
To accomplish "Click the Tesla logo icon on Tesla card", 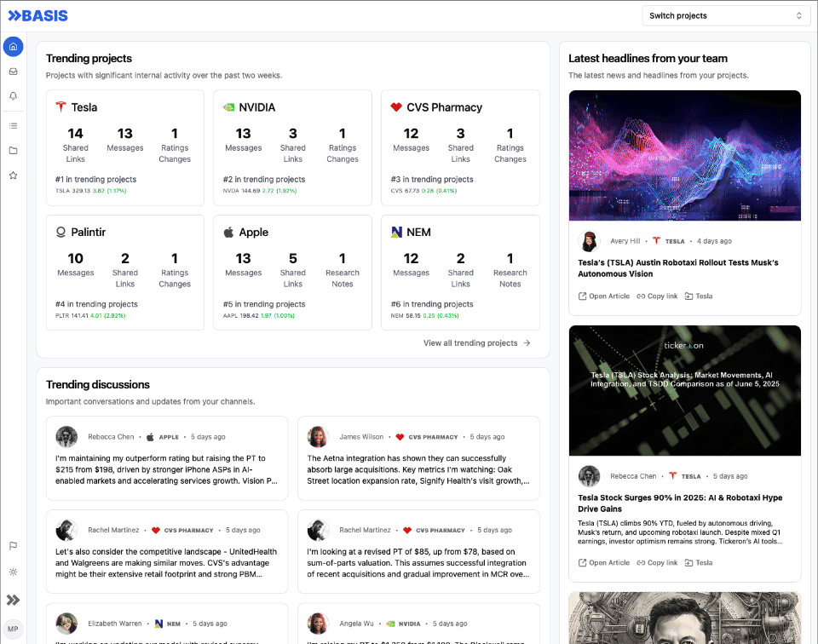I will pyautogui.click(x=61, y=106).
